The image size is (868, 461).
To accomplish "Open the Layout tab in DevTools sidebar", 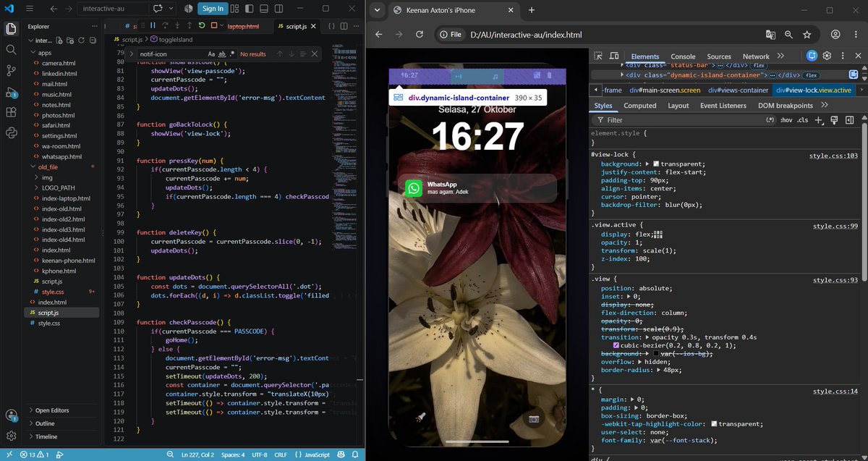I will pyautogui.click(x=678, y=106).
